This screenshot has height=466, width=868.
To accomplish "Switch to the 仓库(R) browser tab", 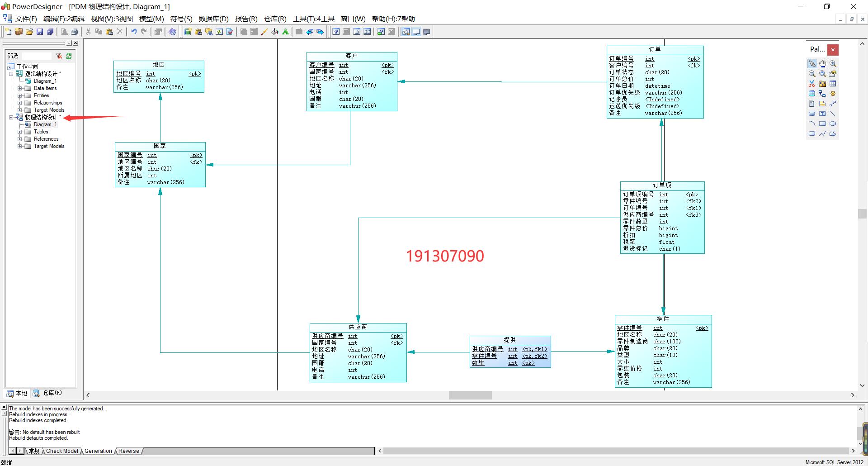I will pyautogui.click(x=48, y=393).
